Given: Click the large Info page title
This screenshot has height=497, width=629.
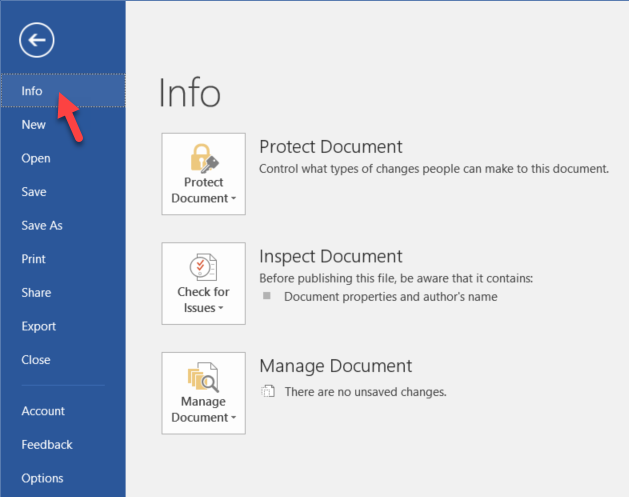Looking at the screenshot, I should (189, 93).
